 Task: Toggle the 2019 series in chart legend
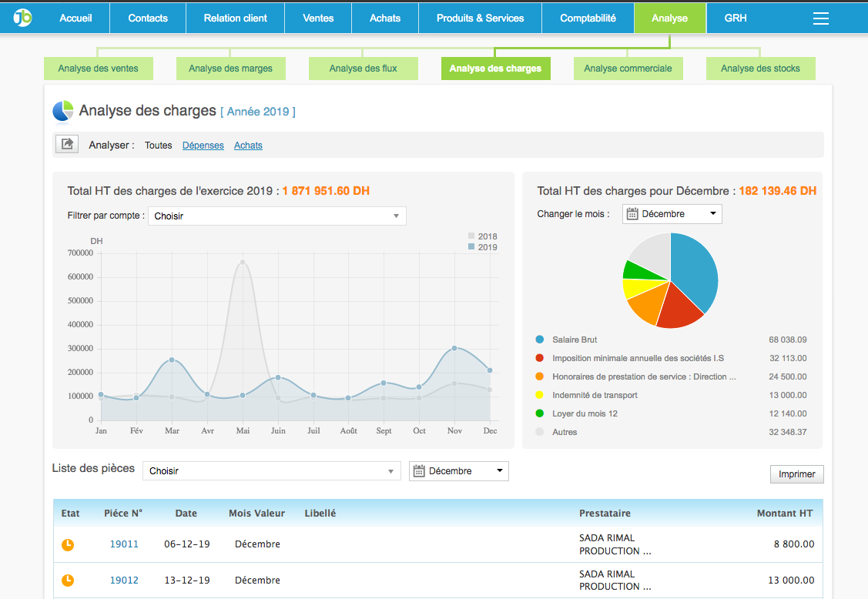pyautogui.click(x=482, y=247)
